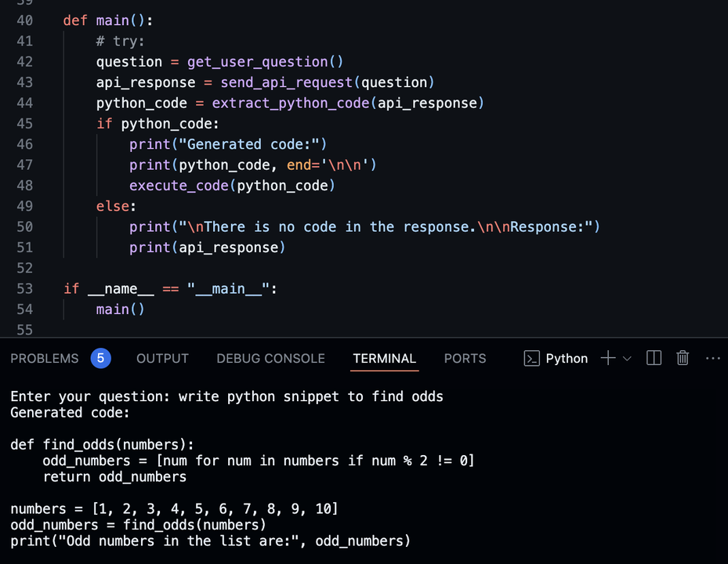This screenshot has height=564, width=728.
Task: Select the TERMINAL tab
Action: [384, 359]
